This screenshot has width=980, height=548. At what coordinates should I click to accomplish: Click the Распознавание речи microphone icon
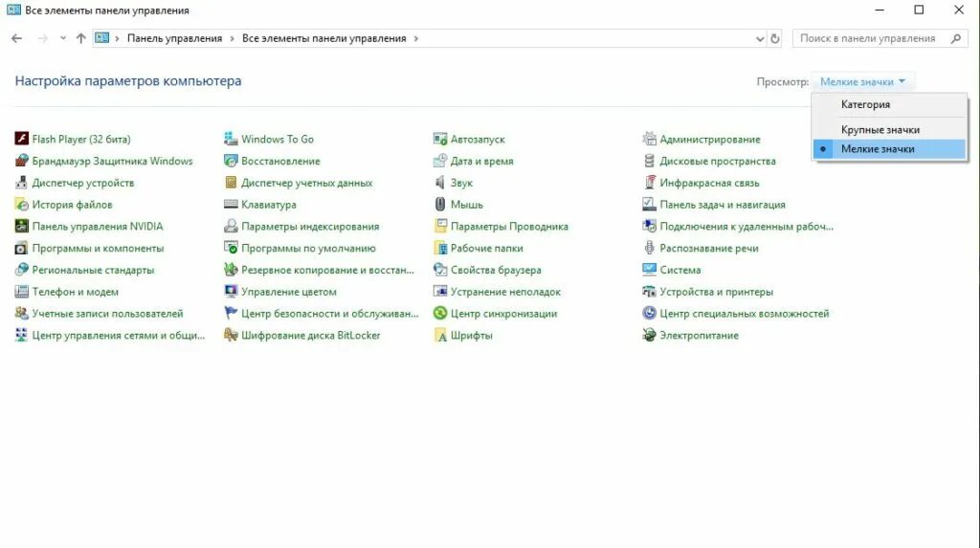(650, 248)
